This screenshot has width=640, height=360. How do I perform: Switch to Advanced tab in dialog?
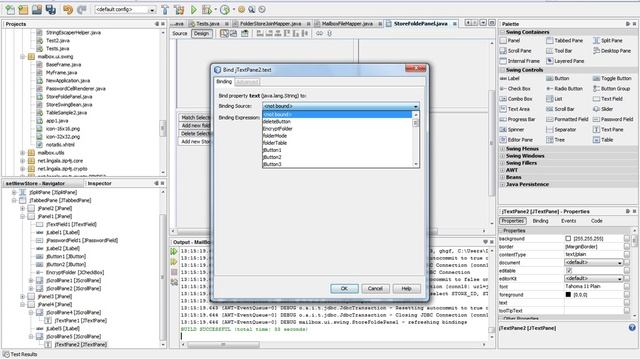click(247, 82)
